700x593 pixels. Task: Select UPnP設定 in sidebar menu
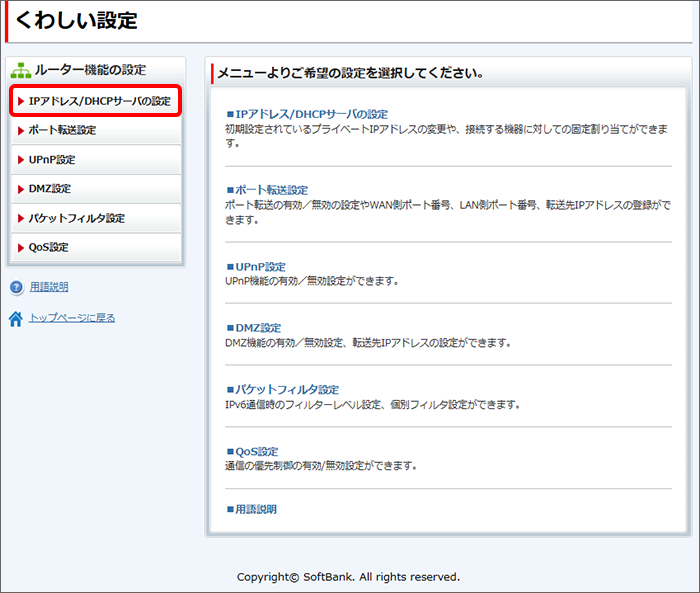tap(96, 159)
